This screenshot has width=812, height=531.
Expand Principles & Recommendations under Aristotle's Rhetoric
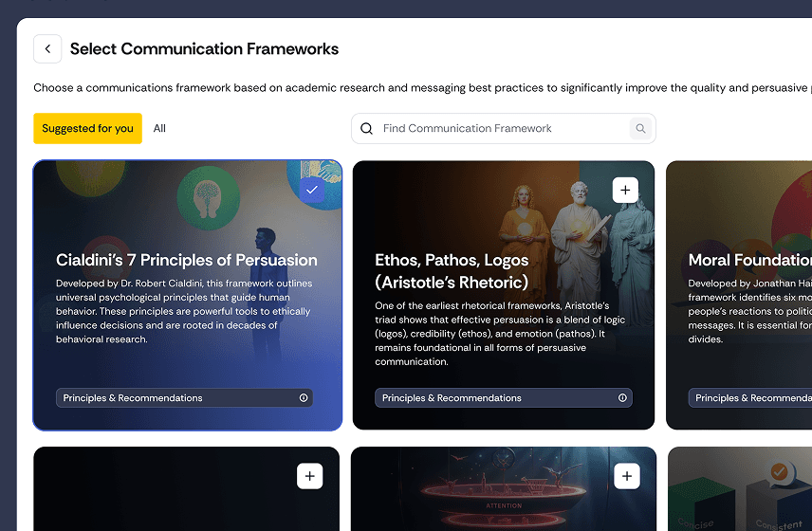click(504, 398)
